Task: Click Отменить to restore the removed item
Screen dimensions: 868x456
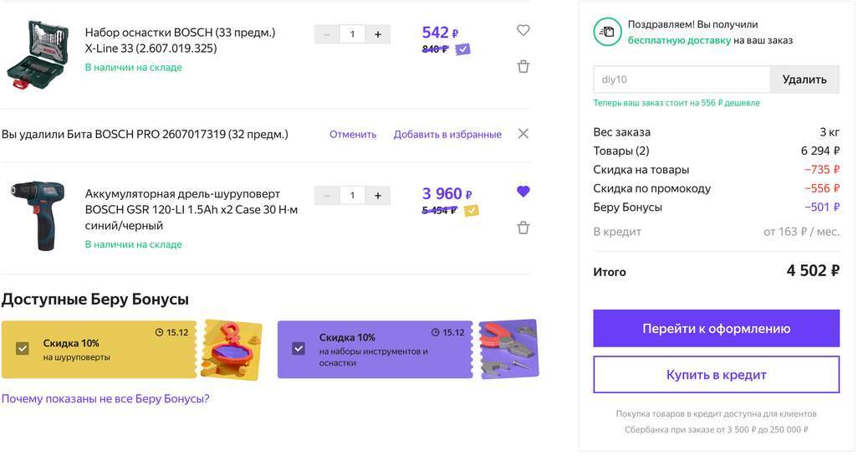Action: click(x=353, y=135)
